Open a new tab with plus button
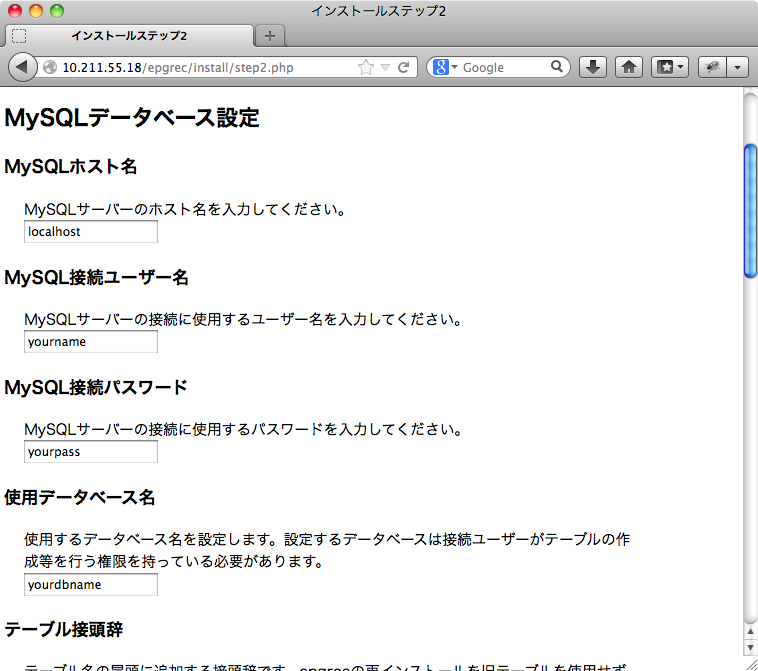Viewport: 758px width, 671px height. pos(270,36)
